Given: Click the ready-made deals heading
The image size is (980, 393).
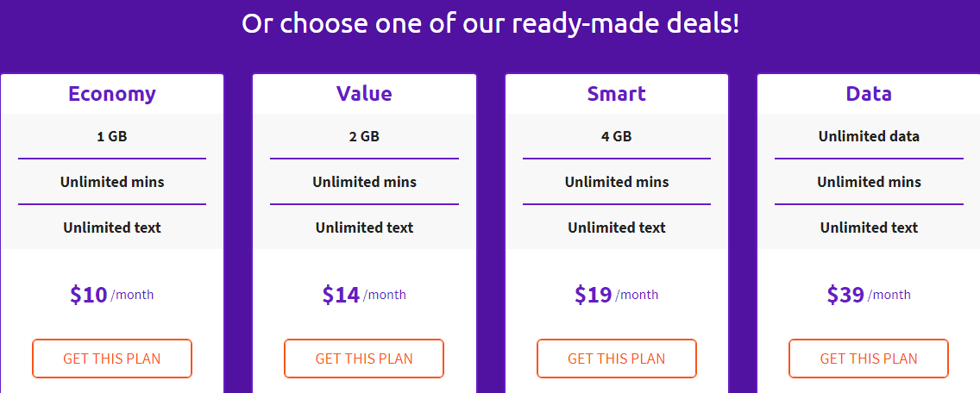Looking at the screenshot, I should point(490,23).
